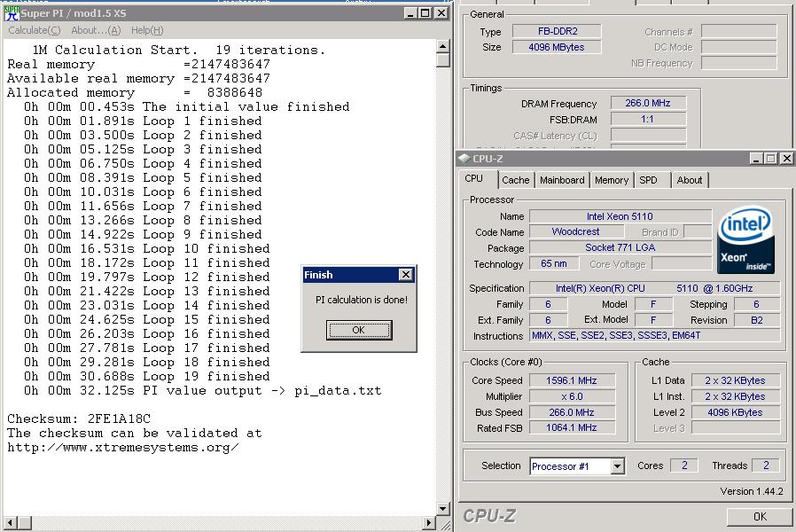Close the Super PI window

(441, 13)
